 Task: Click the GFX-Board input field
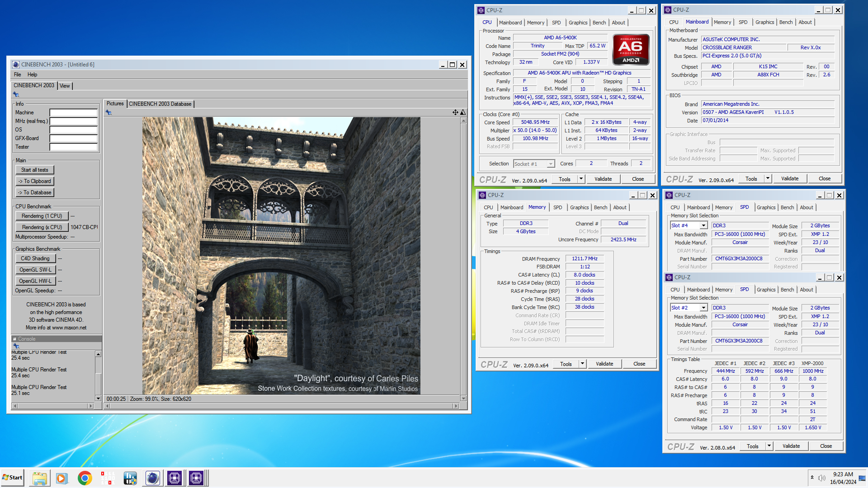73,138
